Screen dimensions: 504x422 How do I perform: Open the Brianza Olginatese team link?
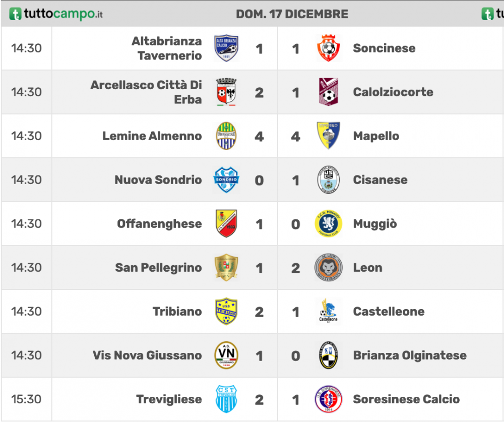(x=410, y=355)
